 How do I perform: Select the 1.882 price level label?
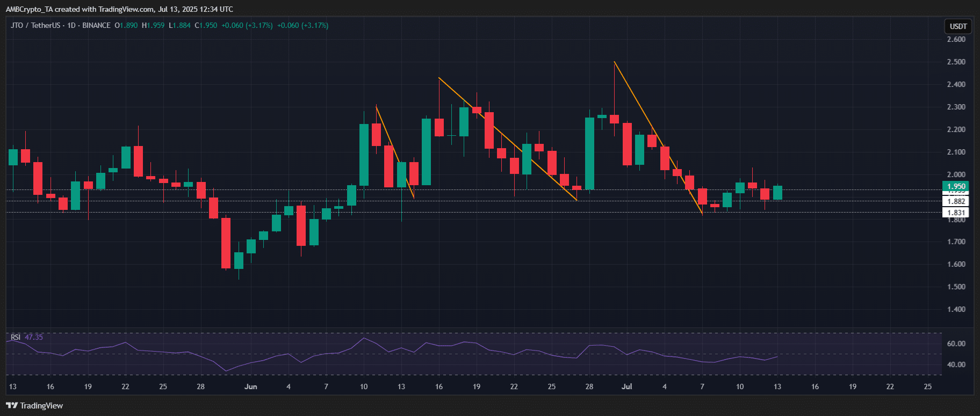coord(956,201)
